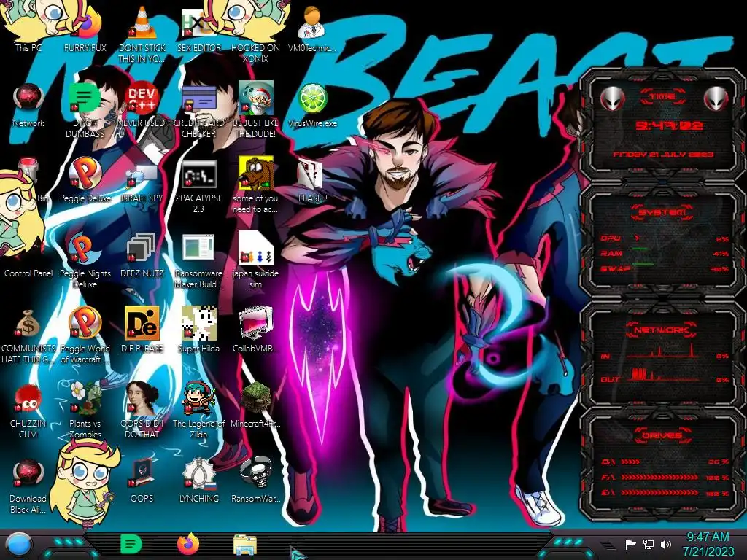747x560 pixels.
Task: Open the Download Black Ali shortcut
Action: click(x=28, y=486)
